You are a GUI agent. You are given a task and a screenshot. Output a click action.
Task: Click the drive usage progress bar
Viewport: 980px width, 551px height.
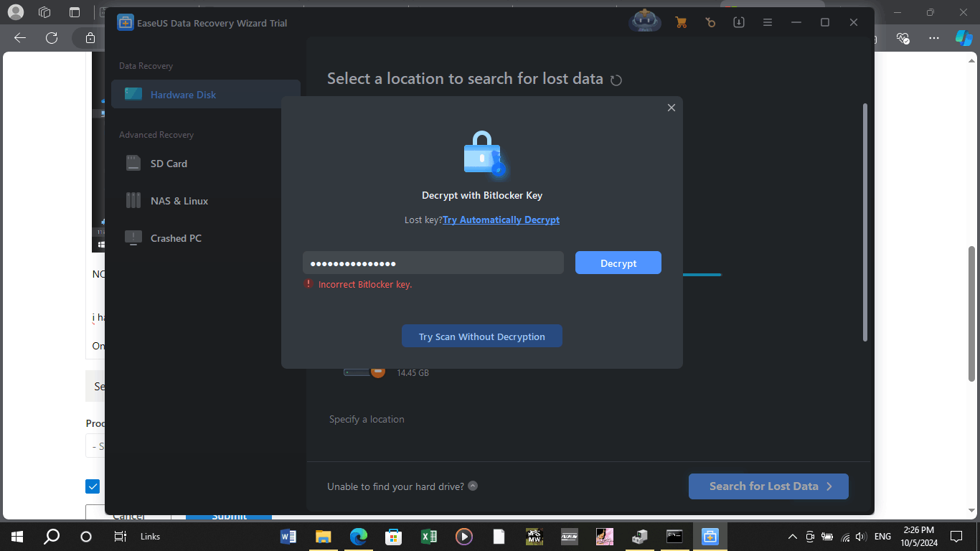click(x=702, y=275)
